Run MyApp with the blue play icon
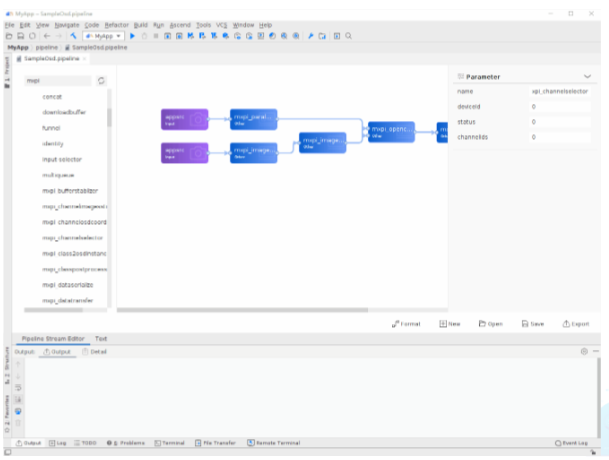This screenshot has width=609, height=460. coord(132,36)
